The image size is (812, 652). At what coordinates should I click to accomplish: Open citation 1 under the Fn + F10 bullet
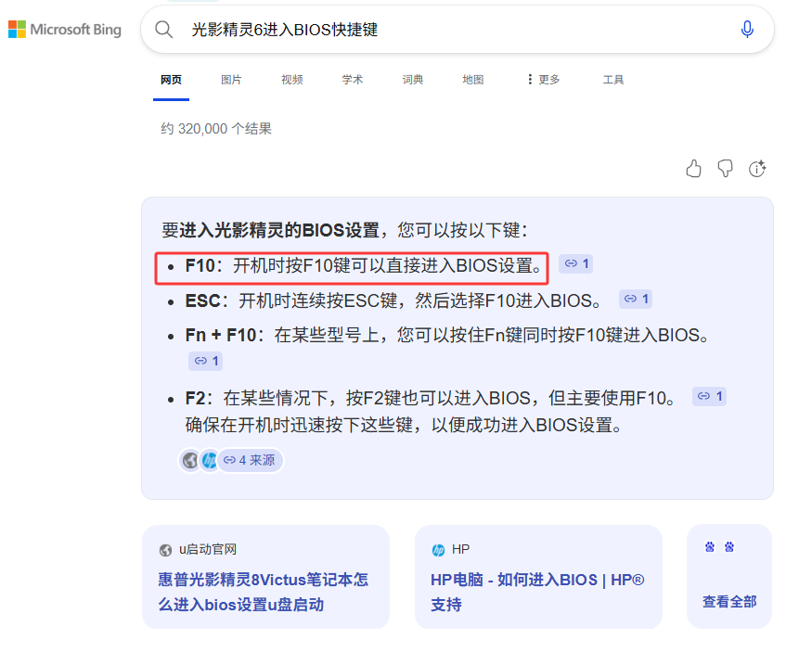coord(206,361)
